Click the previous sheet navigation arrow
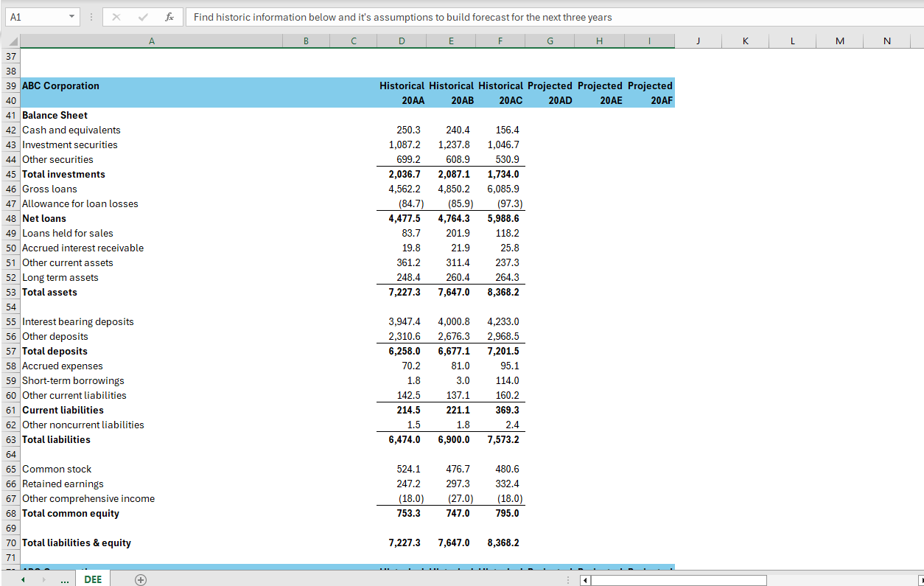This screenshot has width=924, height=586. pyautogui.click(x=22, y=579)
